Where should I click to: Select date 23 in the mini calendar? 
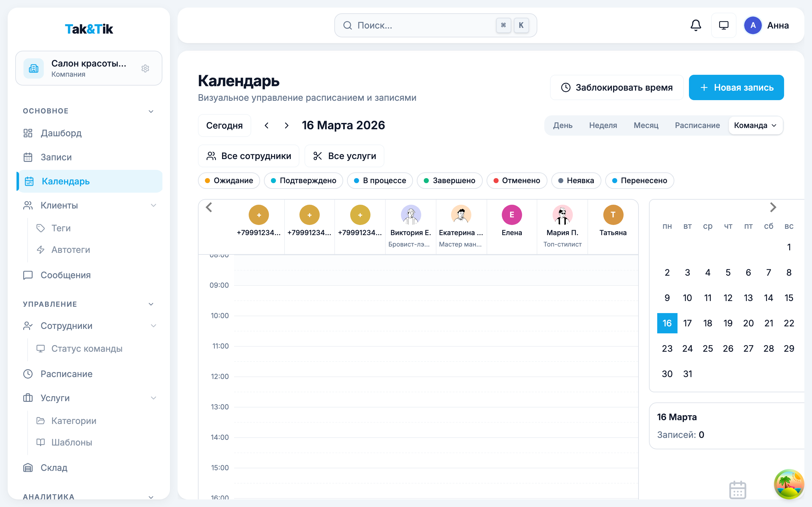(667, 348)
